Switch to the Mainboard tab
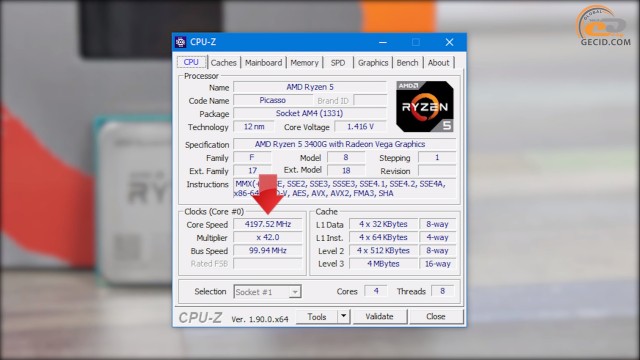 click(263, 63)
